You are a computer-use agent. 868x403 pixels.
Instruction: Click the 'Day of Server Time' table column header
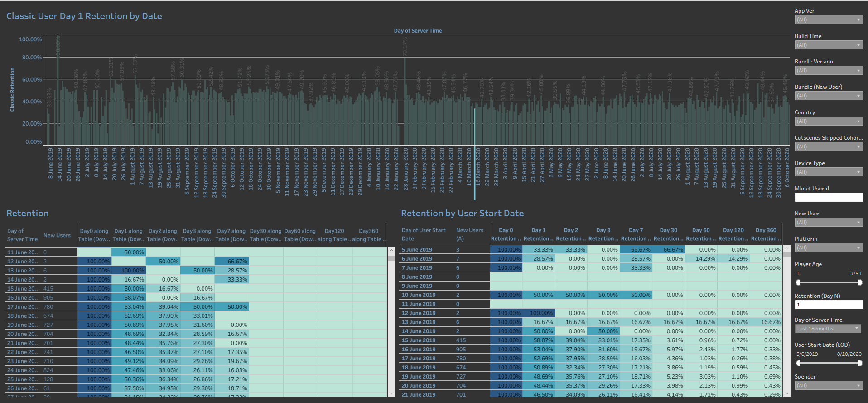click(x=22, y=235)
